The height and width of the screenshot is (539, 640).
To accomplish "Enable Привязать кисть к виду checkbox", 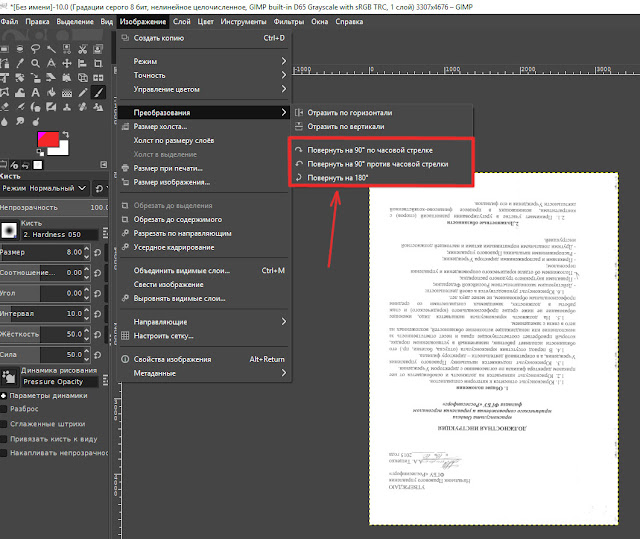I will (x=4, y=439).
